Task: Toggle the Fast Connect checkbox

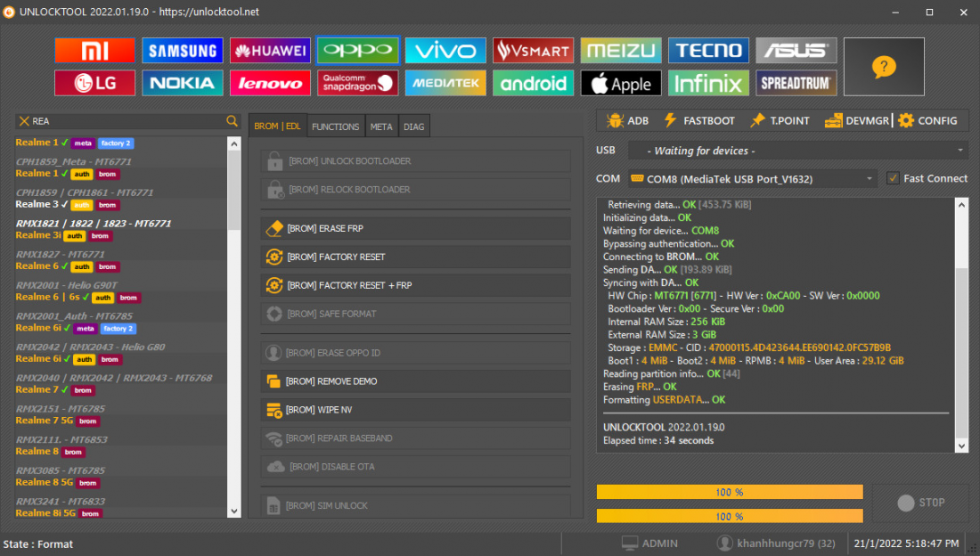Action: (x=893, y=178)
